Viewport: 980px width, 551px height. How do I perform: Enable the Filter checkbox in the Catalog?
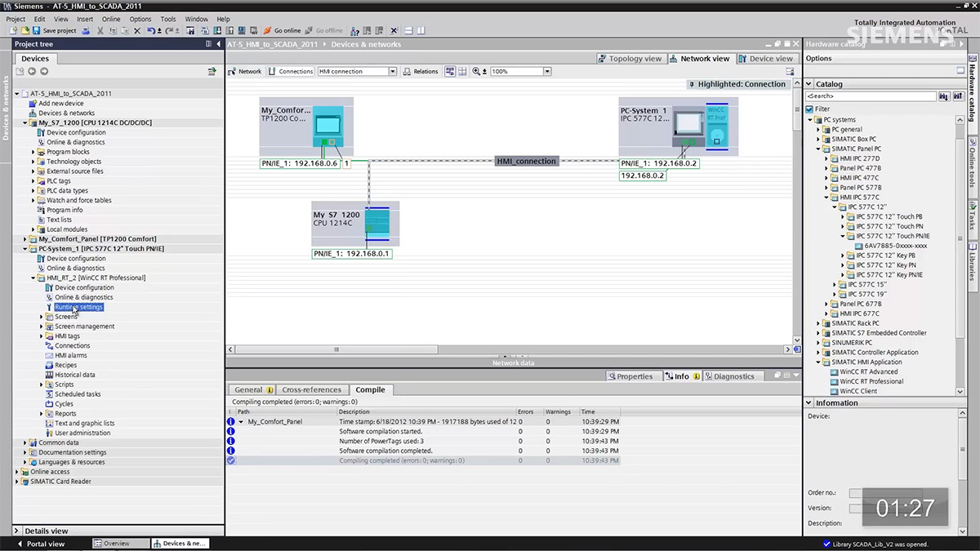(x=808, y=109)
